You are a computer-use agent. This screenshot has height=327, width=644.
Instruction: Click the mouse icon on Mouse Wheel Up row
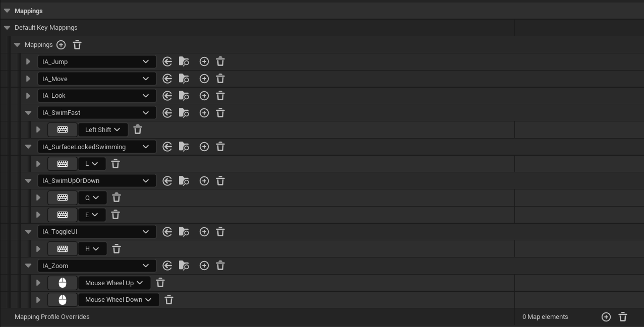coord(63,283)
